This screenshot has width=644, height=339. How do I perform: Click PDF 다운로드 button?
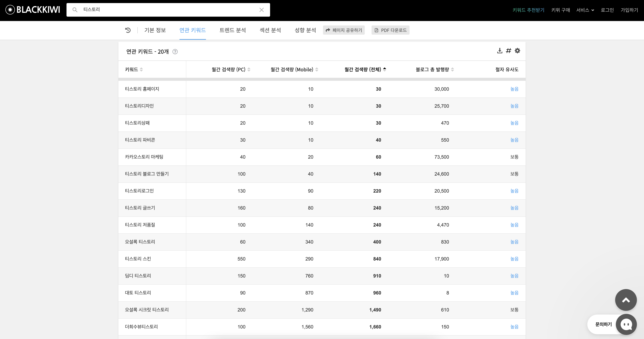(x=391, y=30)
